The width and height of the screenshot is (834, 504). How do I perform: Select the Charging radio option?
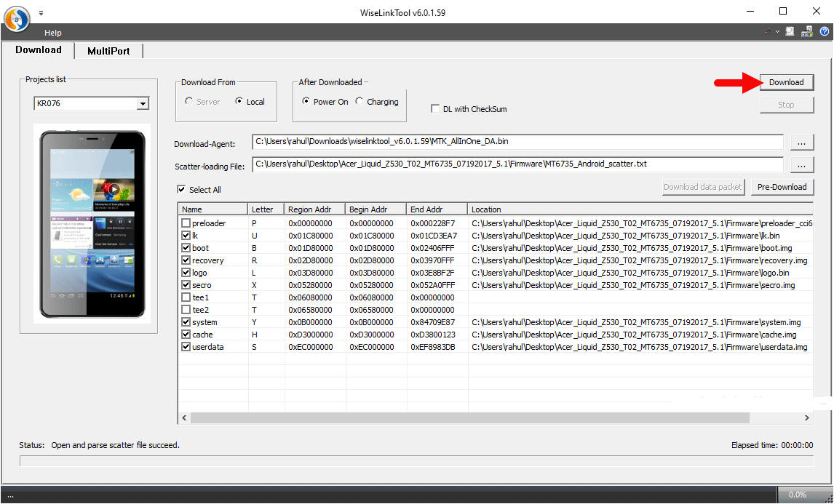[x=360, y=102]
